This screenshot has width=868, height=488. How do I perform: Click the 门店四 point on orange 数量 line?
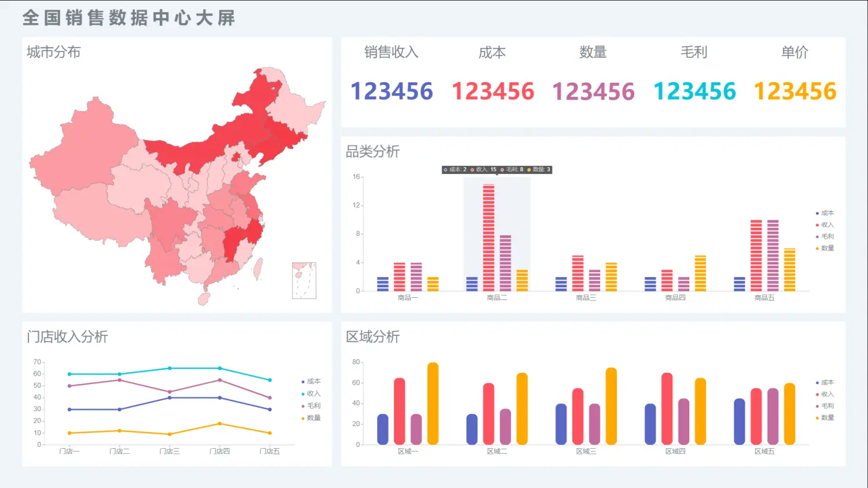click(220, 424)
